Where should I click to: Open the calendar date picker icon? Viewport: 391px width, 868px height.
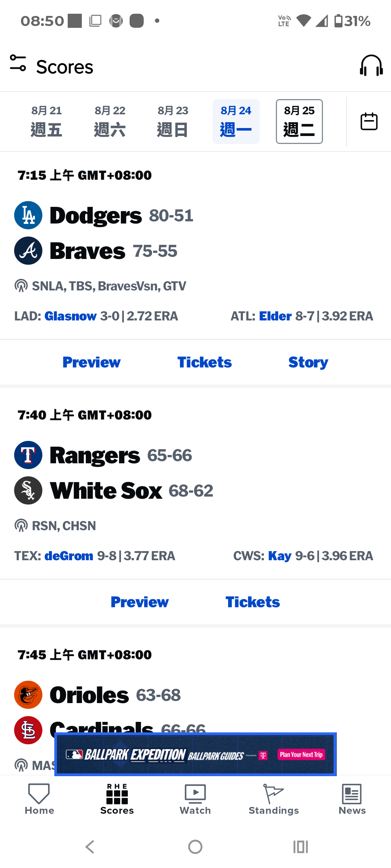pos(369,121)
